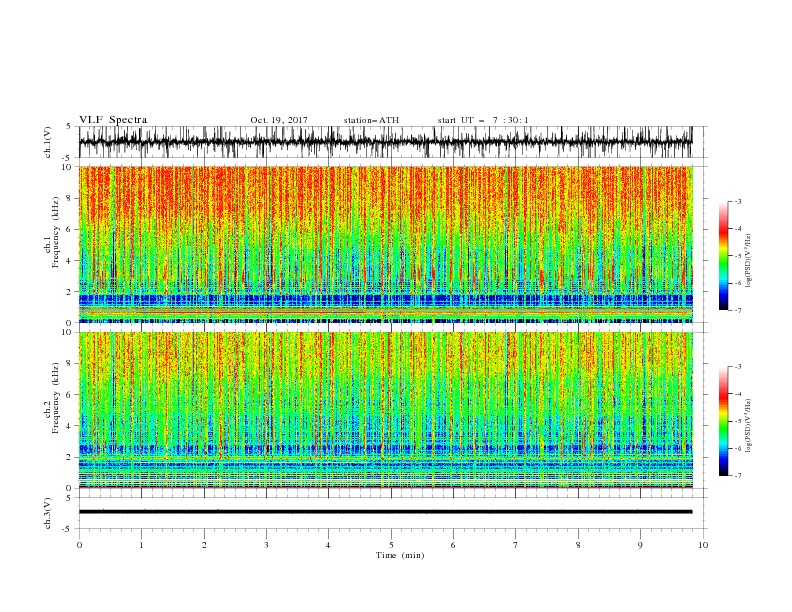Click the ch.2 spectrogram color bar
Image resolution: width=792 pixels, height=612 pixels.
click(x=723, y=421)
